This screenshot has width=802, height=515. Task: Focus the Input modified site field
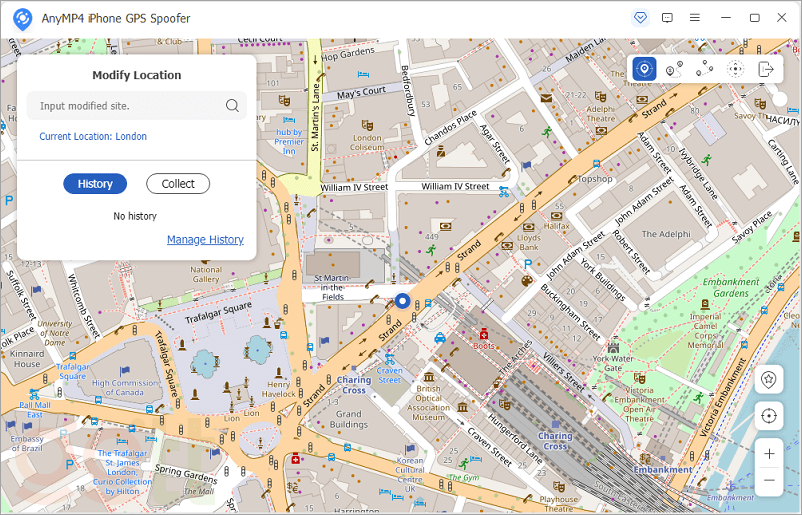pyautogui.click(x=125, y=106)
